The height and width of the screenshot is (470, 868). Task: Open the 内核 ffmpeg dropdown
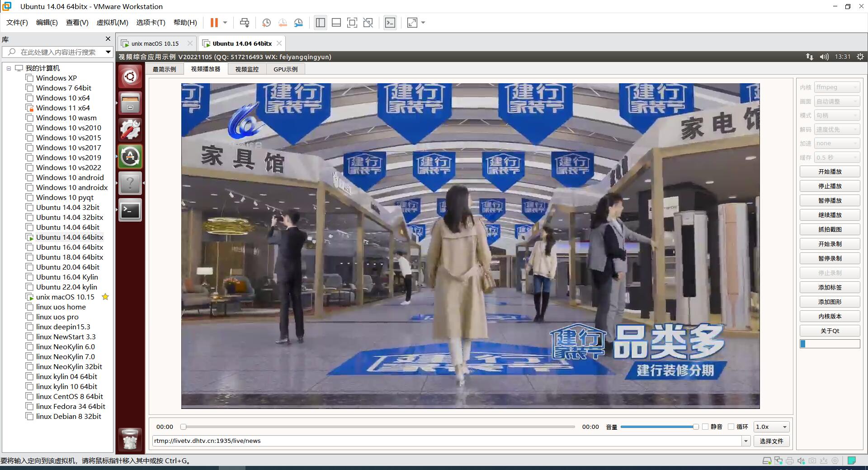(837, 87)
